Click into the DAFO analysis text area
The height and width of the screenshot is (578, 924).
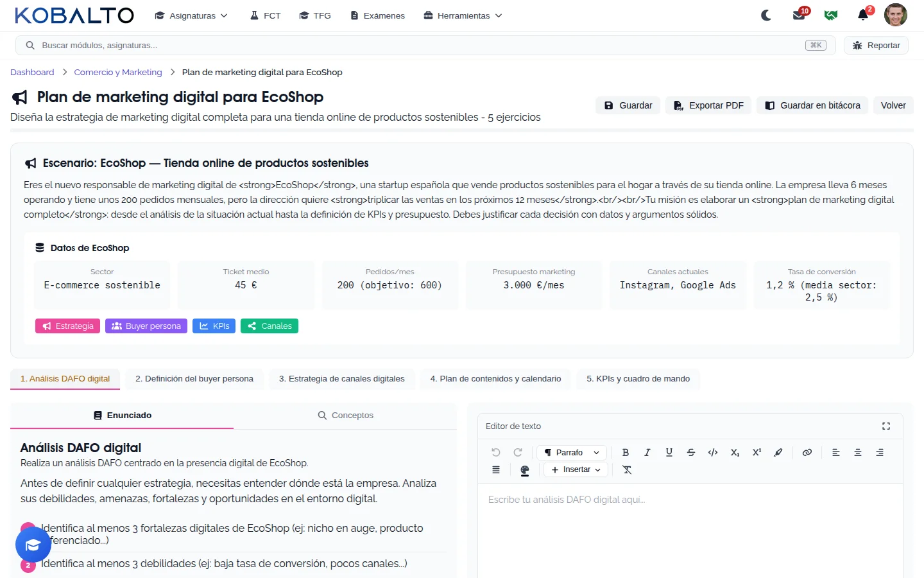coord(690,532)
